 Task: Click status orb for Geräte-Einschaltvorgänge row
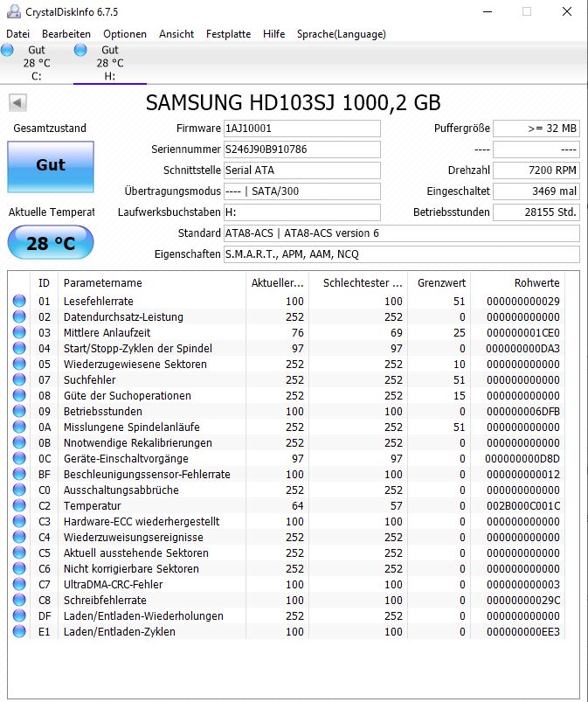(19, 458)
